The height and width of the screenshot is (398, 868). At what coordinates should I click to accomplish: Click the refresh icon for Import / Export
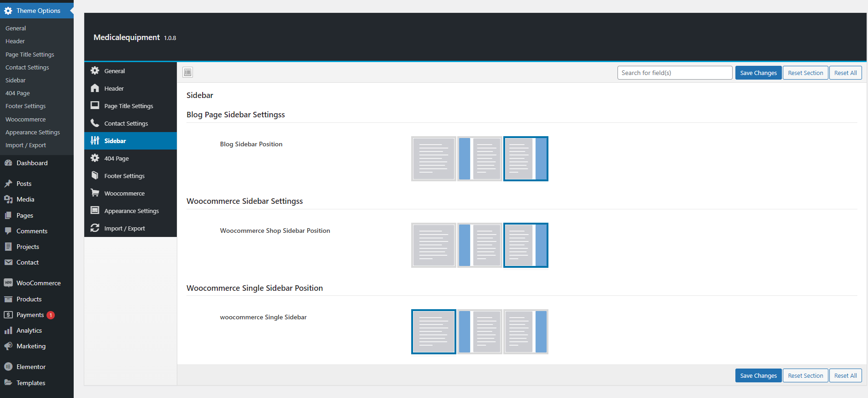coord(95,228)
